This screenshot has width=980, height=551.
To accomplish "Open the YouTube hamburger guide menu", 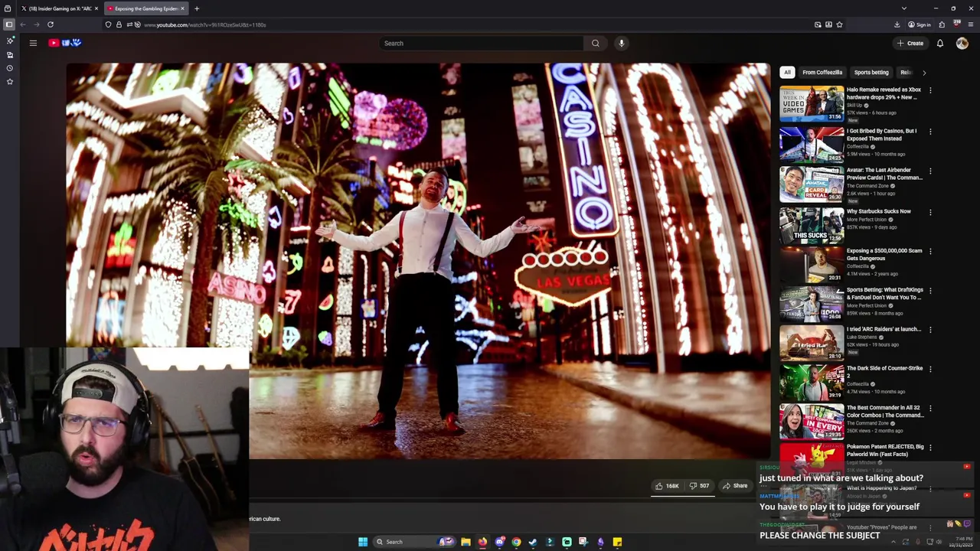I will pos(33,43).
